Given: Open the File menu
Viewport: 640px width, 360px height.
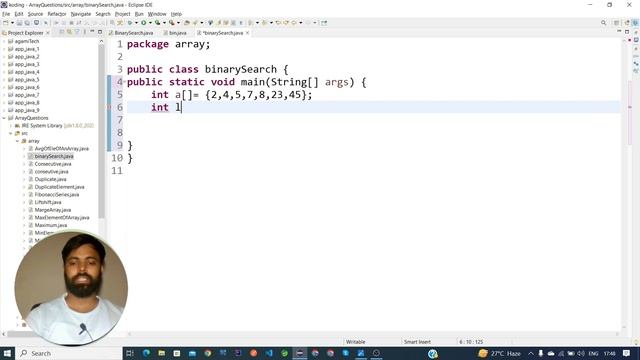Looking at the screenshot, I should tap(6, 14).
